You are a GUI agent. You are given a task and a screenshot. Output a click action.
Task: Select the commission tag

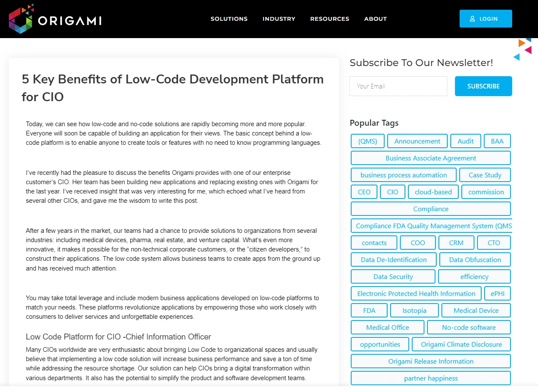point(486,192)
